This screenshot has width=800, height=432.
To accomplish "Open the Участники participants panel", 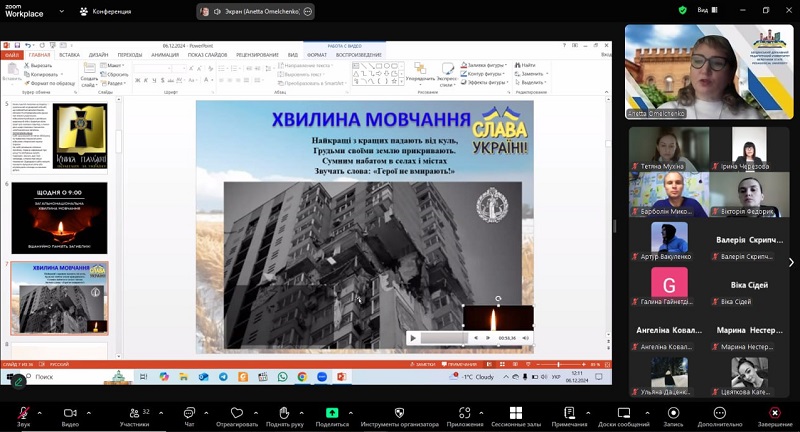I will coord(135,416).
